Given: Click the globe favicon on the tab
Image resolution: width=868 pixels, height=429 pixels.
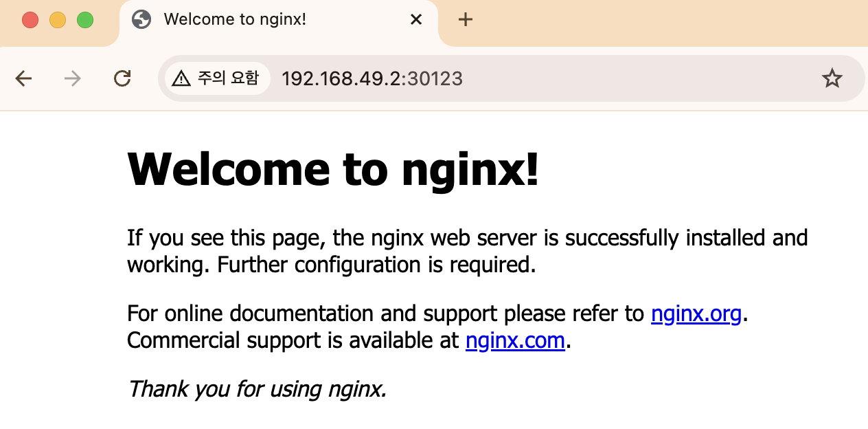Looking at the screenshot, I should (141, 19).
